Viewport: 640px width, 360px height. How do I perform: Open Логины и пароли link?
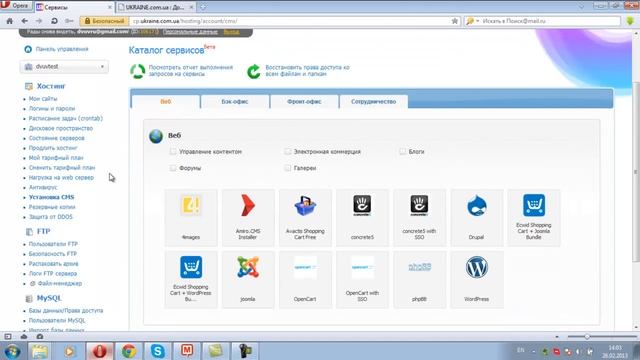pos(52,109)
